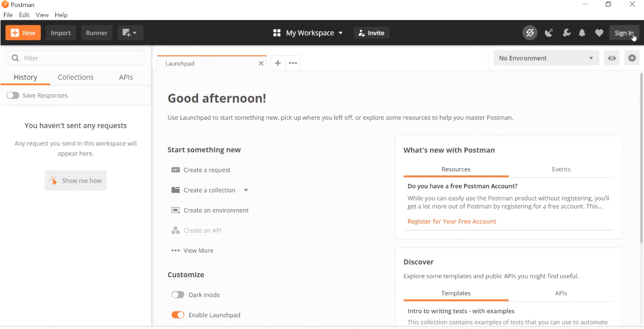Viewport: 644px width, 329px height.
Task: Open the Help menu
Action: point(61,15)
